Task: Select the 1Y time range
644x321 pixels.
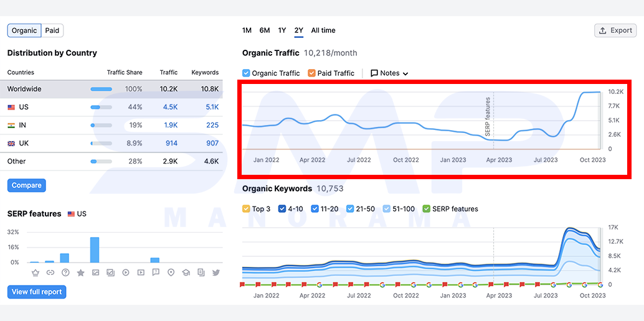Action: click(x=282, y=30)
